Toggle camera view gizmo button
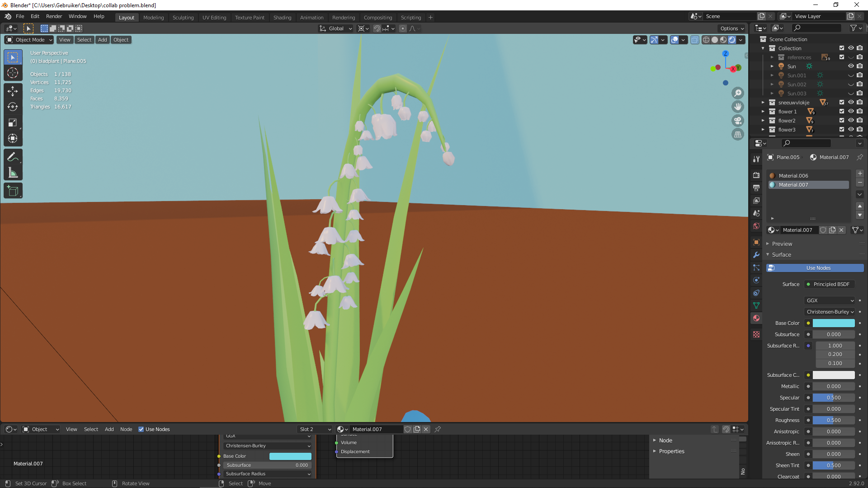Viewport: 868px width, 488px height. [x=738, y=121]
